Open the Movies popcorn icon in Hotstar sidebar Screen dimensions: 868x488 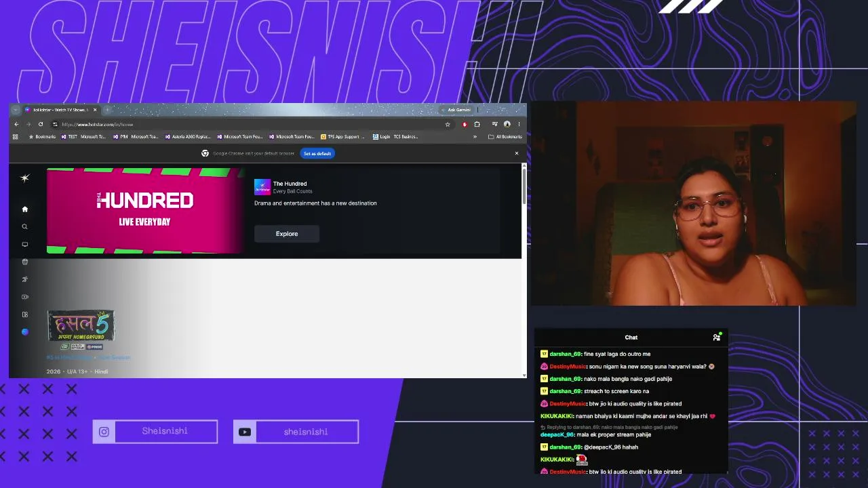25,262
